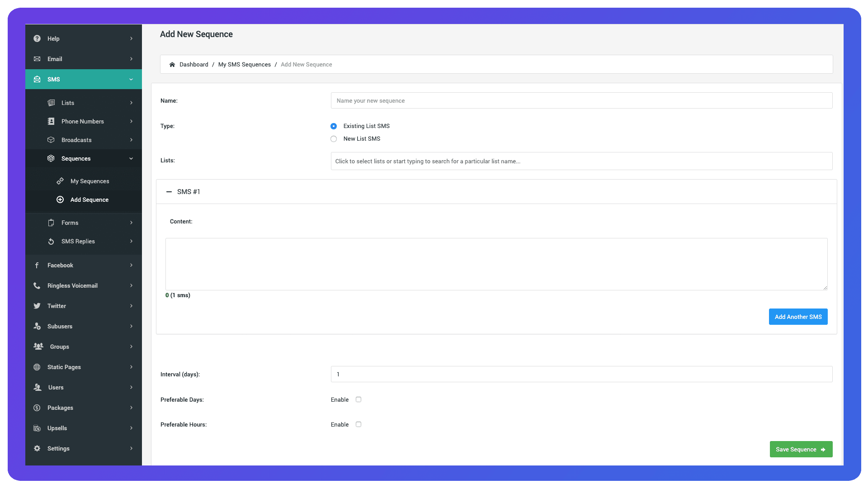Click the Name your new sequence field
Viewport: 868px width, 489px height.
coord(581,100)
